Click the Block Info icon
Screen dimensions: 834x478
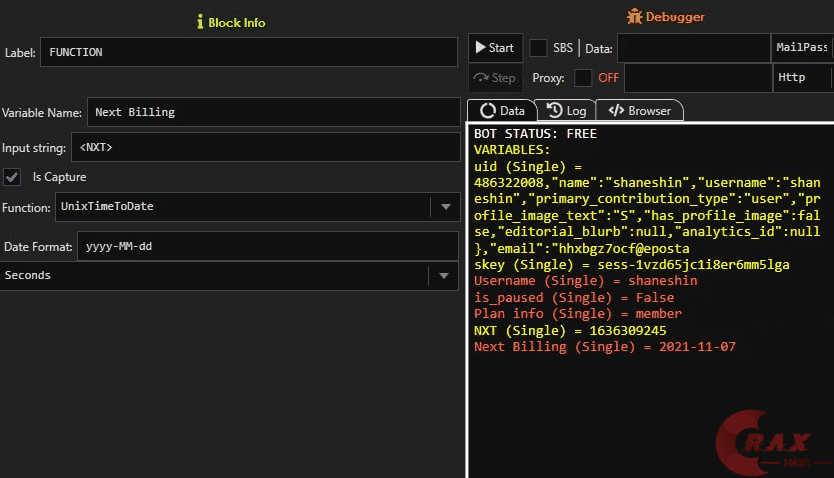pos(200,21)
